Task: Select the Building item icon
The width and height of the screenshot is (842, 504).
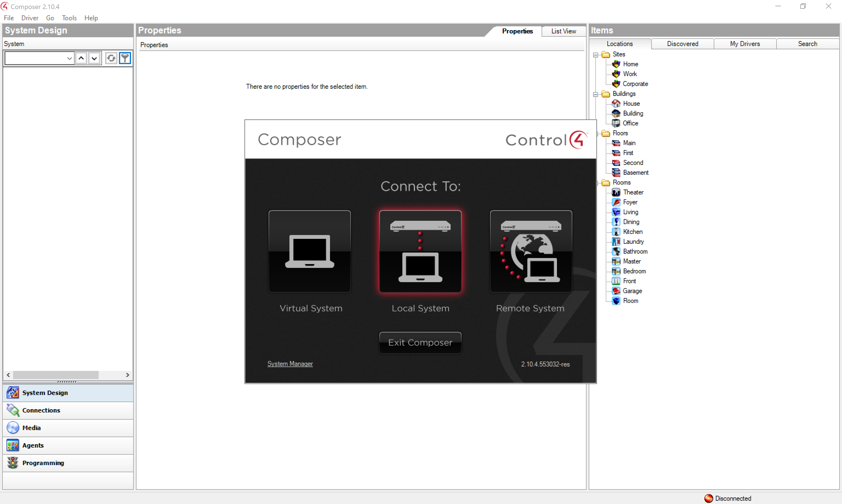Action: click(x=616, y=113)
